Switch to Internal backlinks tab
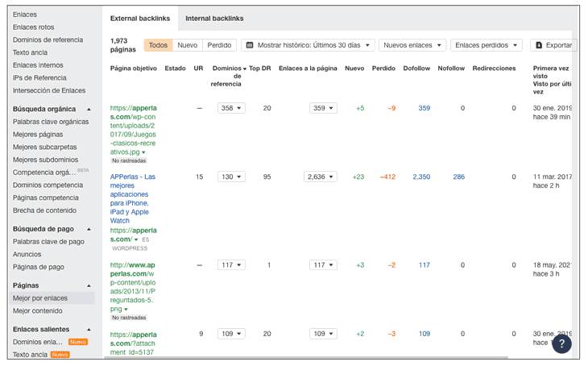The height and width of the screenshot is (366, 588). 214,18
